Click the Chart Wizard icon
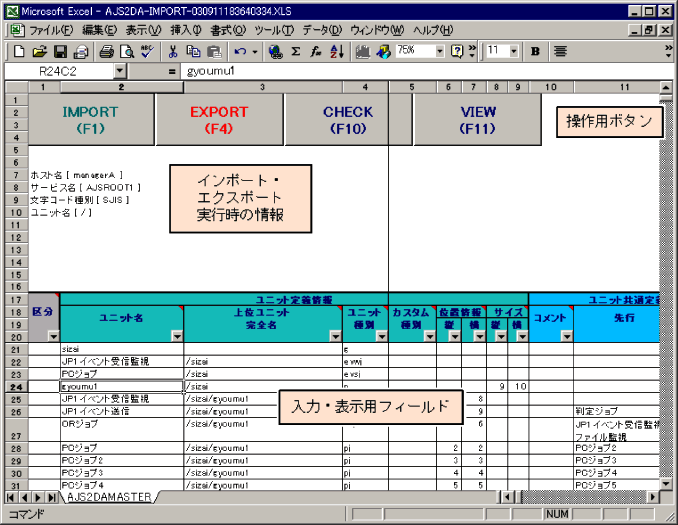 click(x=363, y=51)
